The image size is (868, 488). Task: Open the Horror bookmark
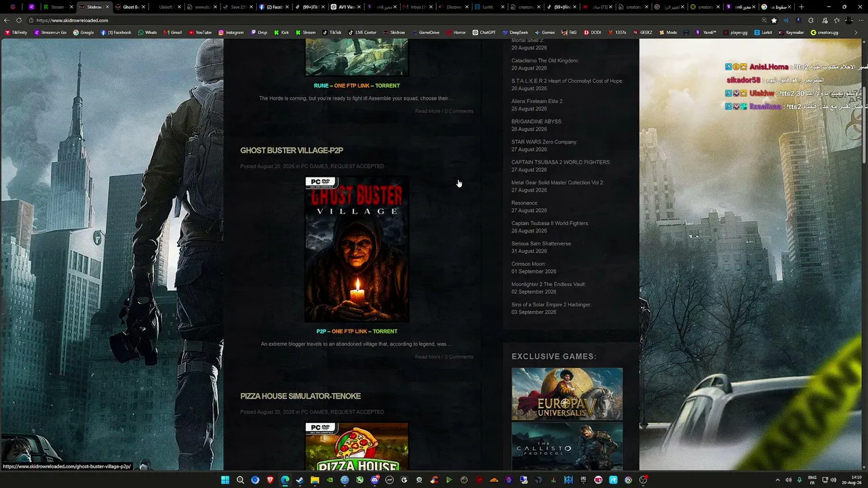[456, 33]
